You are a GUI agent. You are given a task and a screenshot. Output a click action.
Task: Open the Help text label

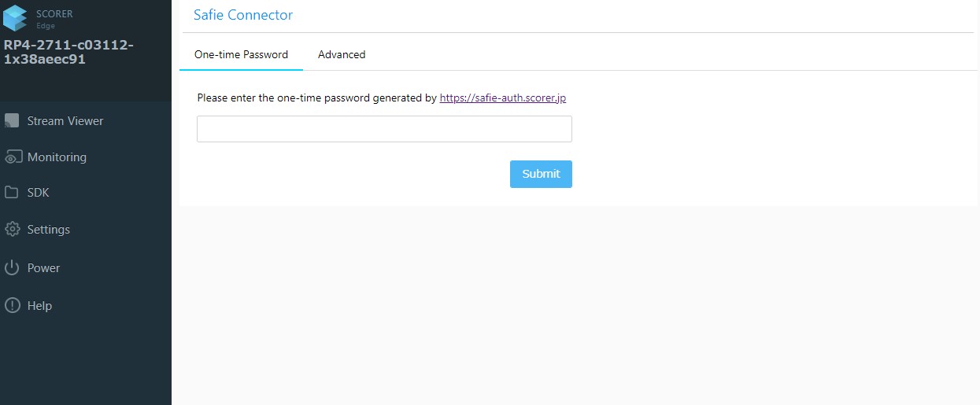click(x=39, y=306)
